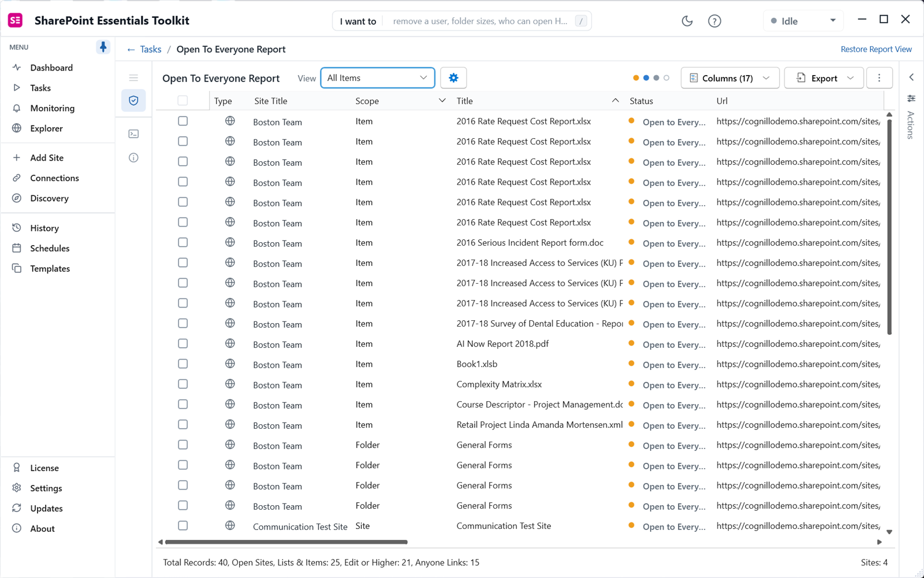Image resolution: width=924 pixels, height=578 pixels.
Task: Click the sort arrow on the Title column
Action: pyautogui.click(x=615, y=101)
